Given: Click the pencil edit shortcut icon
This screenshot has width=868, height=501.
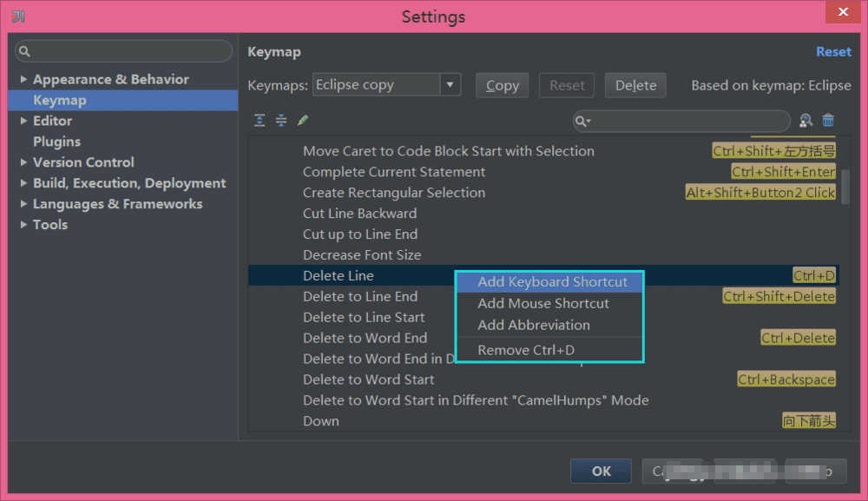Looking at the screenshot, I should point(303,121).
